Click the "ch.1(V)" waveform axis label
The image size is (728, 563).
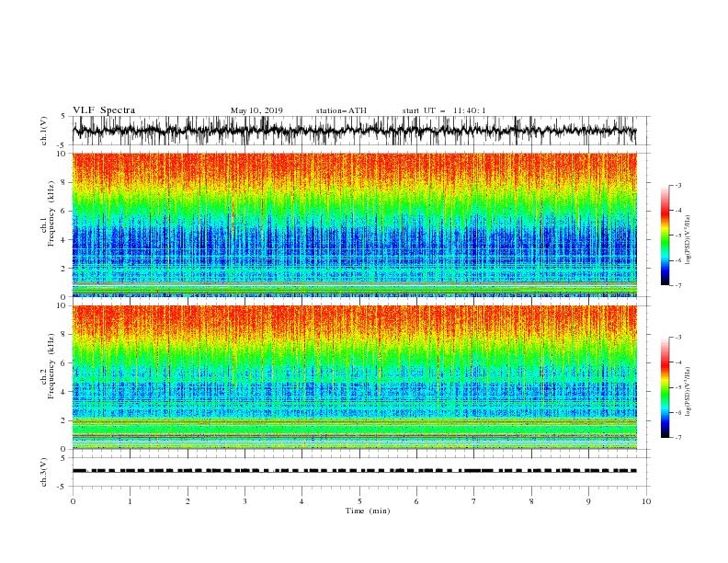point(44,131)
